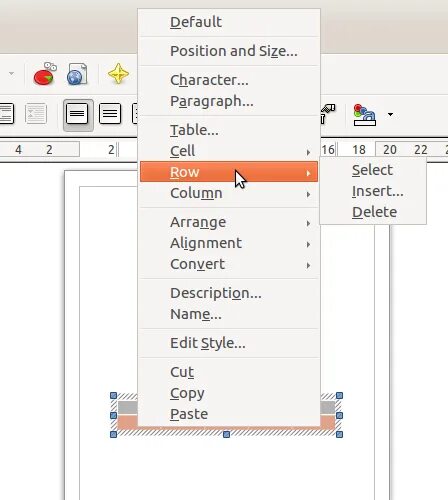Screen dimensions: 448x500
Task: Expand the Alignment submenu
Action: click(x=229, y=243)
